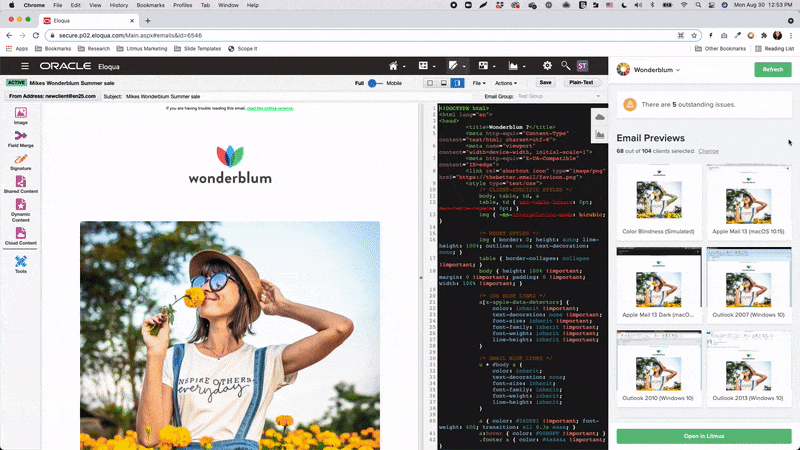
Task: Open the Outlook 2013 (Windows 10) preview
Action: [748, 368]
